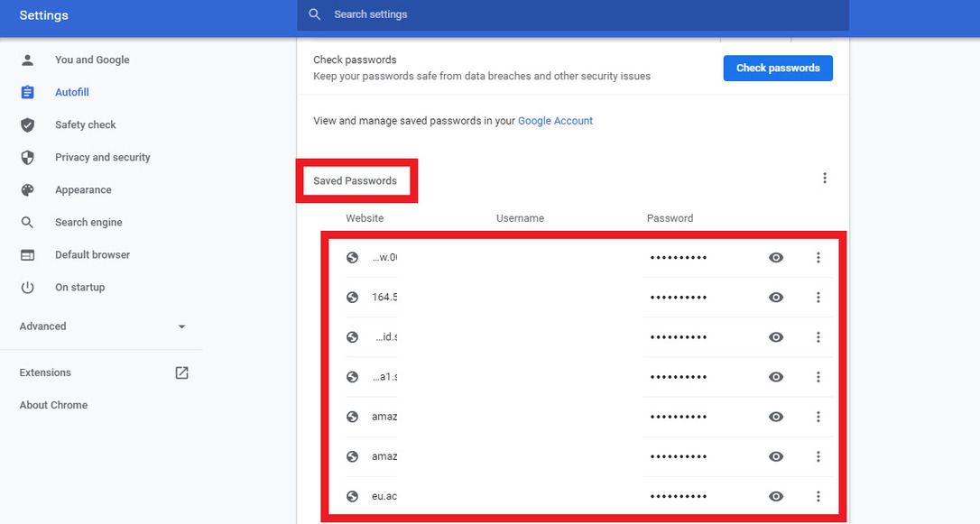Click the On startup power icon
980x524 pixels.
(28, 288)
